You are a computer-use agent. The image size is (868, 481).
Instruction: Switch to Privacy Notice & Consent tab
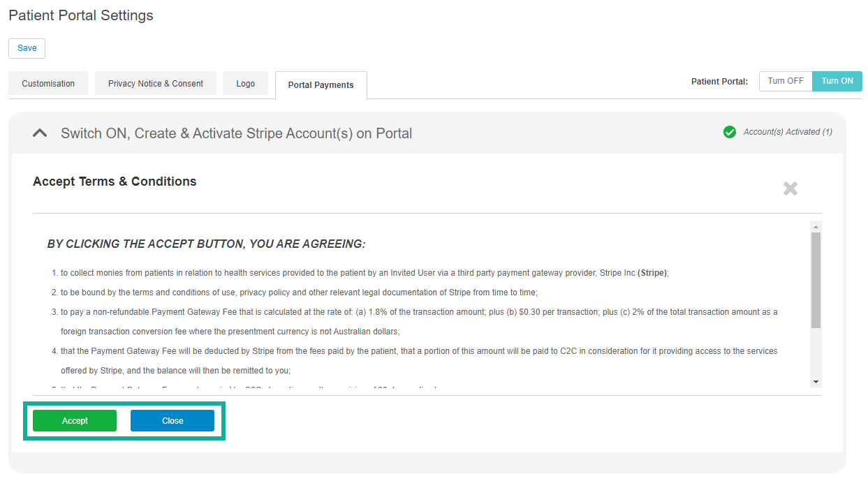[156, 84]
